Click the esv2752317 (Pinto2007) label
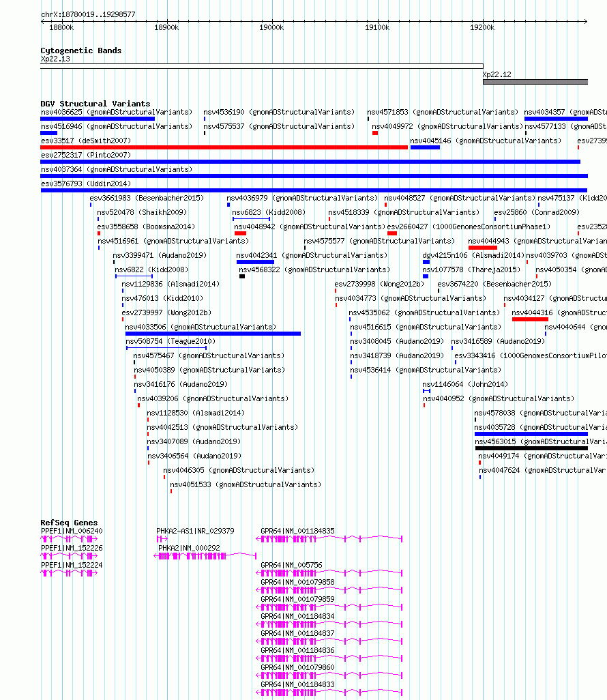The height and width of the screenshot is (700, 607). 86,155
